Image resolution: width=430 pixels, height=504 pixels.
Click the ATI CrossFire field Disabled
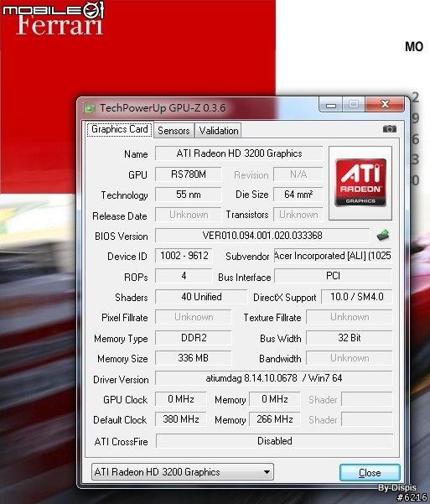point(274,440)
